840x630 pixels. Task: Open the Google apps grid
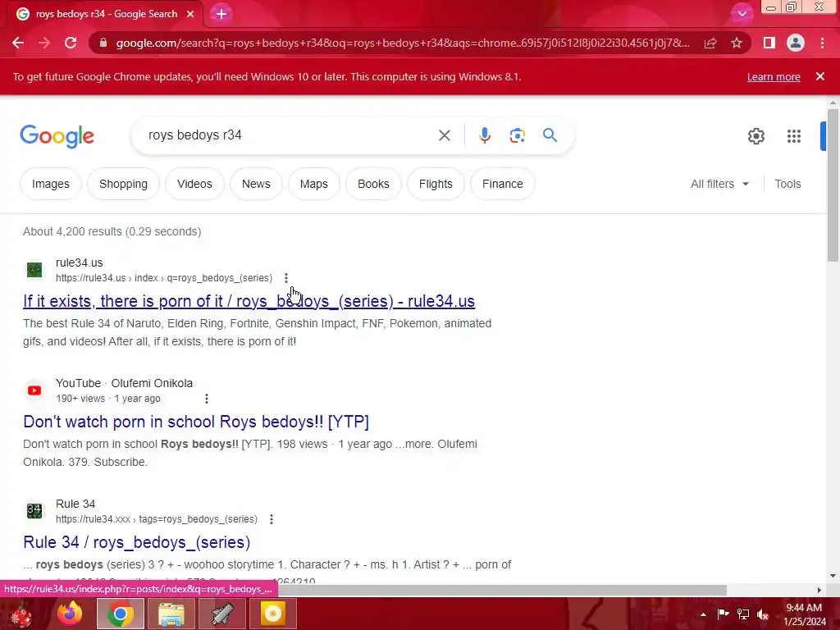coord(794,136)
